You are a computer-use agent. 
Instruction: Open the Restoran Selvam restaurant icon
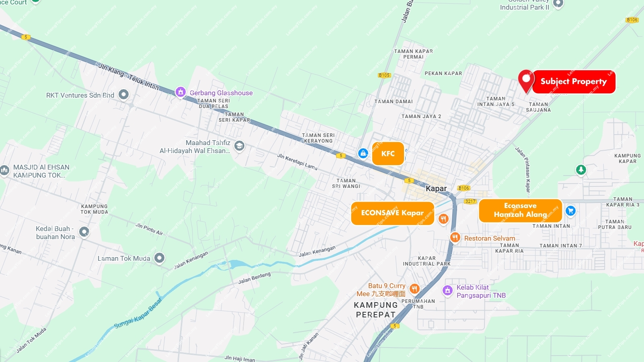pyautogui.click(x=455, y=237)
